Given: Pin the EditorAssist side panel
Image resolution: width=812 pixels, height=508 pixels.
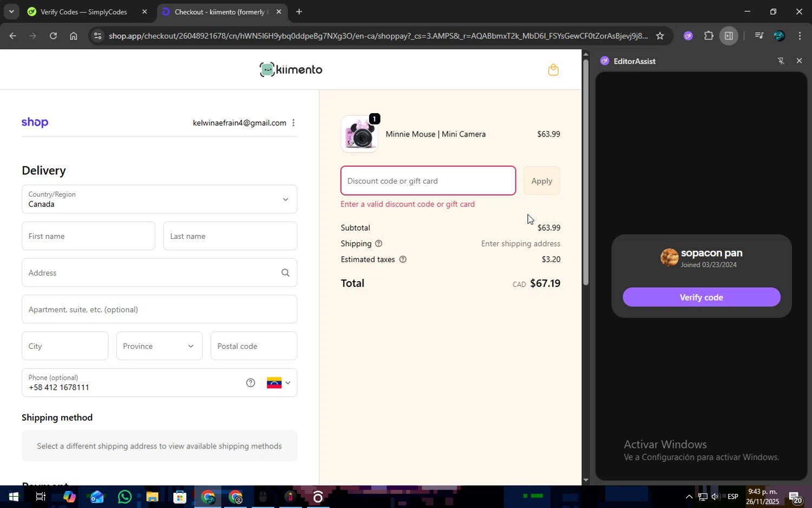Looking at the screenshot, I should (x=781, y=61).
